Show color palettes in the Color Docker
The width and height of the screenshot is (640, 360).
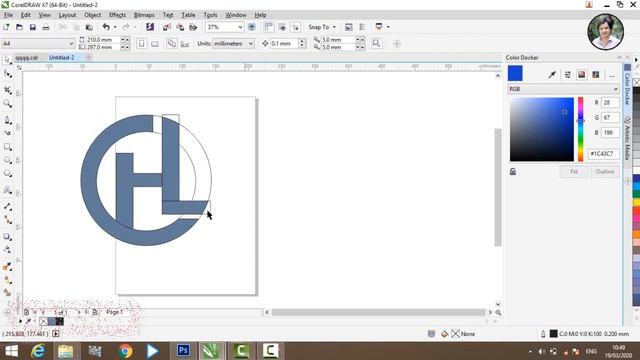pos(596,74)
